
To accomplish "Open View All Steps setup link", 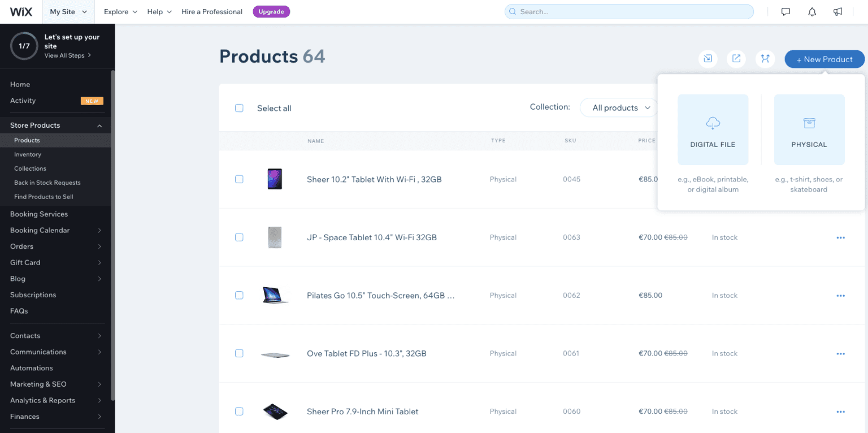I will click(66, 55).
